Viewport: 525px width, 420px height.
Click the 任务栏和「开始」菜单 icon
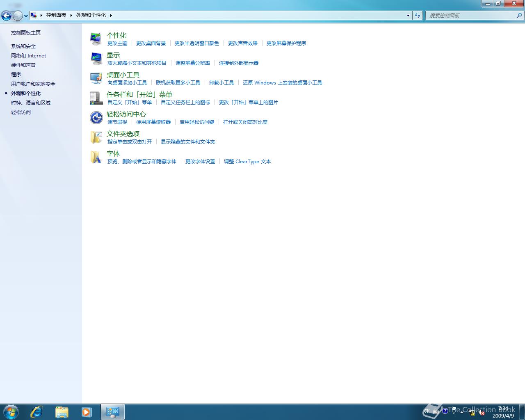click(x=96, y=98)
